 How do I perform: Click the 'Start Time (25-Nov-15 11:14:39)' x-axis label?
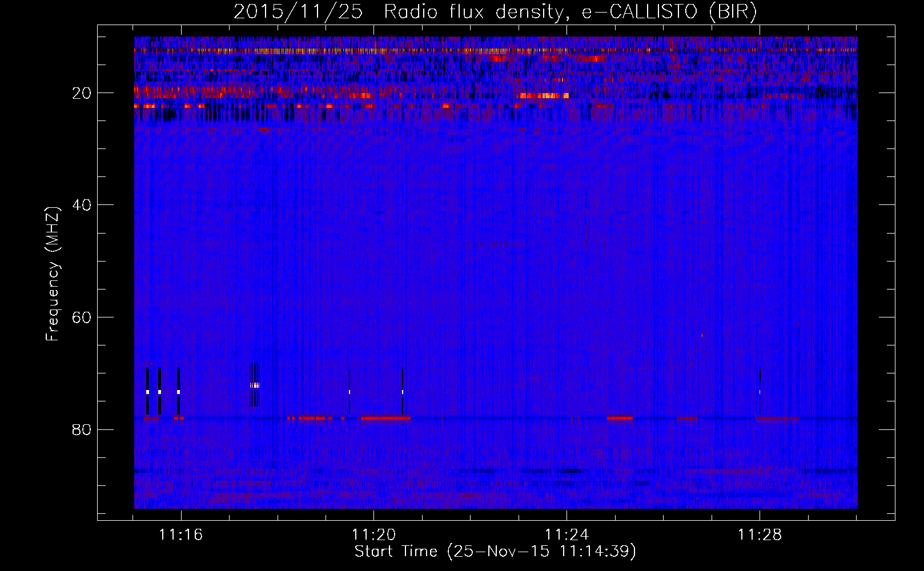point(495,552)
